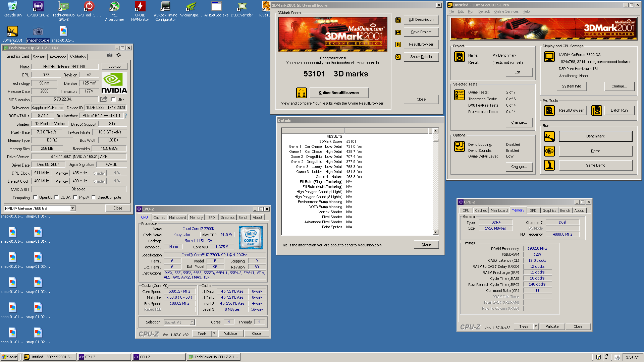Image resolution: width=644 pixels, height=362 pixels.
Task: Click the BIOS share/export icon in GPU-Z
Action: pyautogui.click(x=104, y=99)
